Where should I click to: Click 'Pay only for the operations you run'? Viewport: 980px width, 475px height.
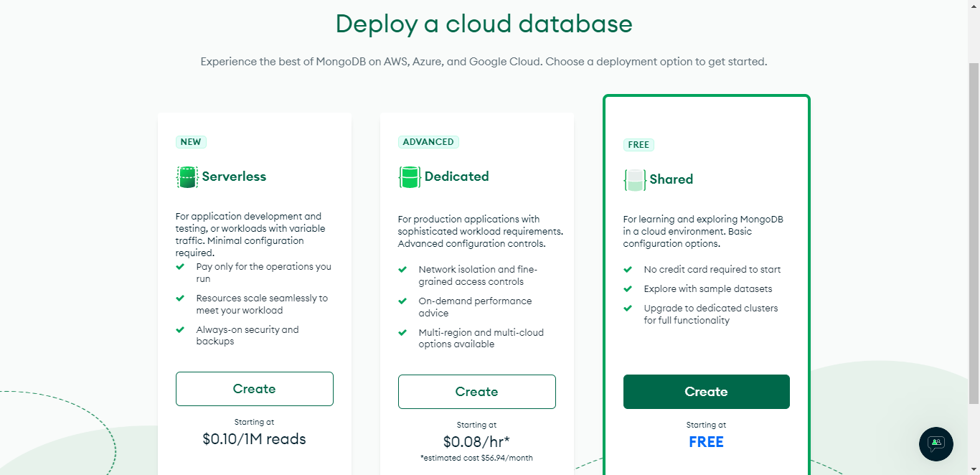(264, 273)
